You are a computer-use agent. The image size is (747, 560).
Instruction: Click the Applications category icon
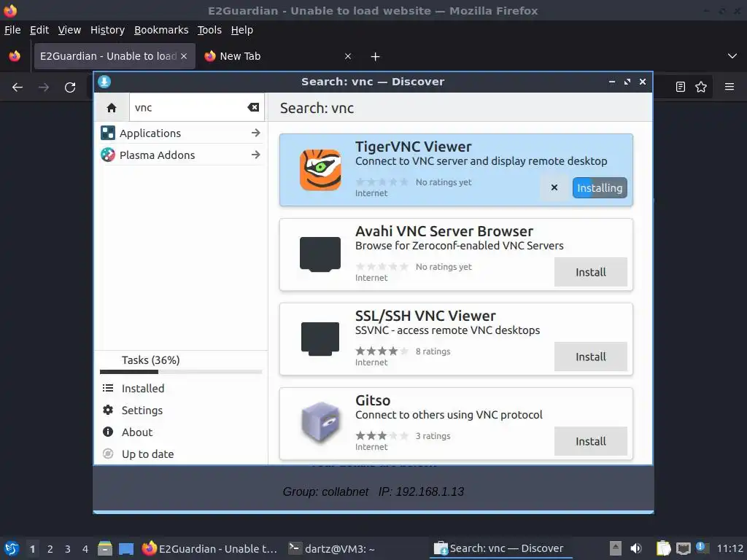108,133
